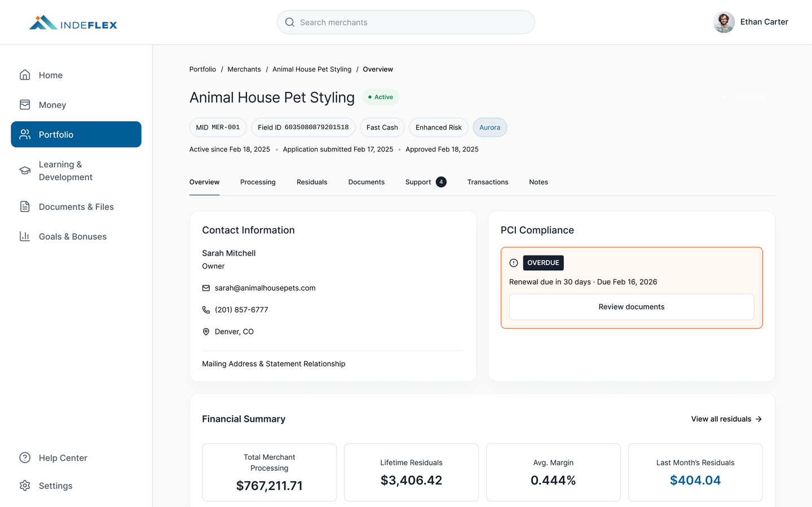Viewport: 812px width, 507px height.
Task: Switch to the Processing tab
Action: click(x=258, y=182)
